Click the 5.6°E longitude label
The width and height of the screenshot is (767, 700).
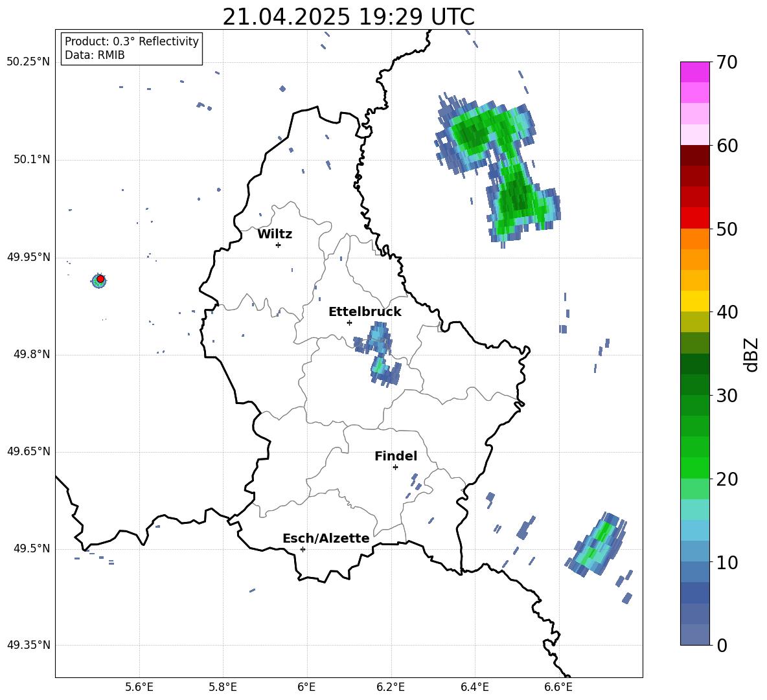(x=139, y=687)
